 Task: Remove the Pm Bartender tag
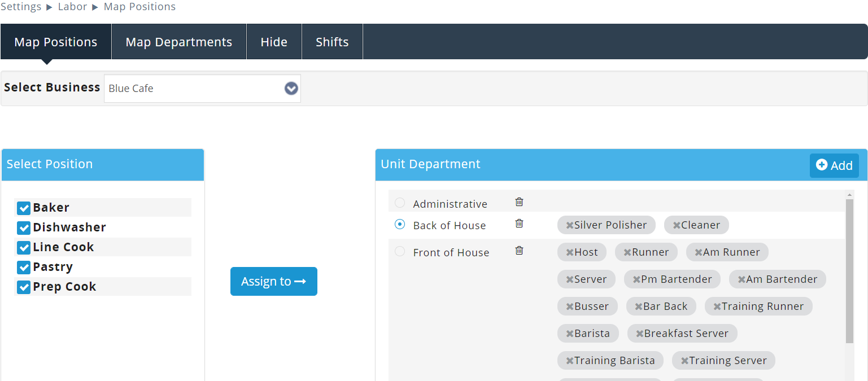(636, 279)
